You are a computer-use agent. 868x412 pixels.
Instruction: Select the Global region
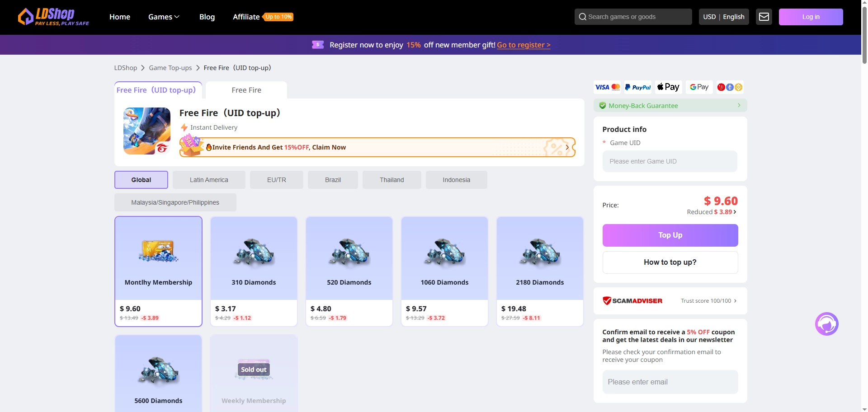tap(141, 180)
